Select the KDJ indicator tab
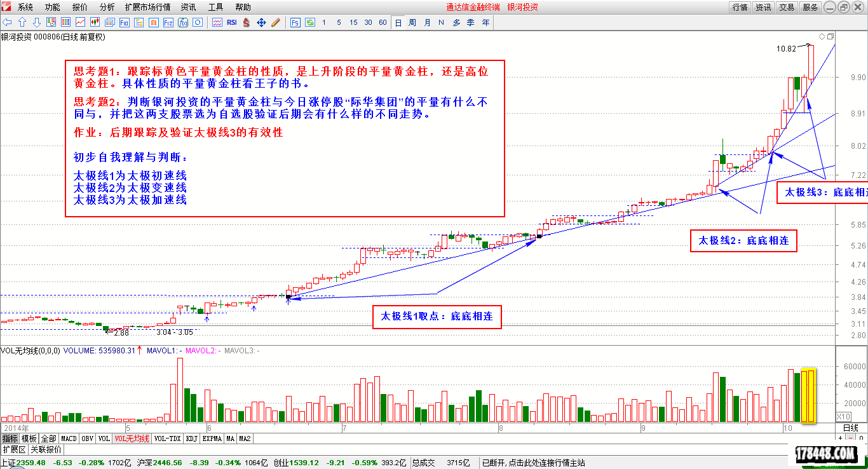This screenshot has height=469, width=868. click(192, 438)
